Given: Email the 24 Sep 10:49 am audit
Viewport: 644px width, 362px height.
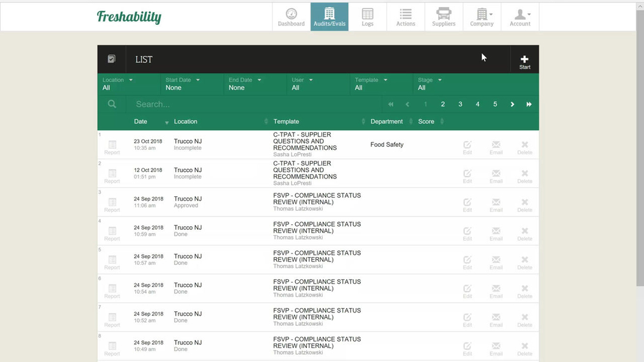Looking at the screenshot, I should (x=496, y=349).
